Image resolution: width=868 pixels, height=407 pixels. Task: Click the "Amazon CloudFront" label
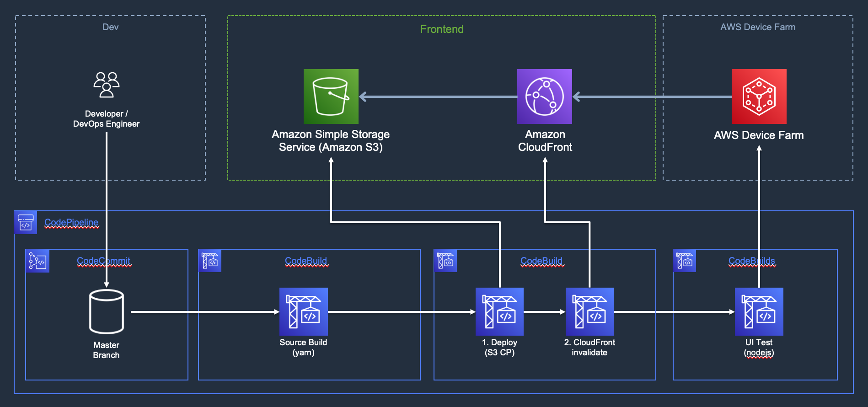click(x=545, y=141)
